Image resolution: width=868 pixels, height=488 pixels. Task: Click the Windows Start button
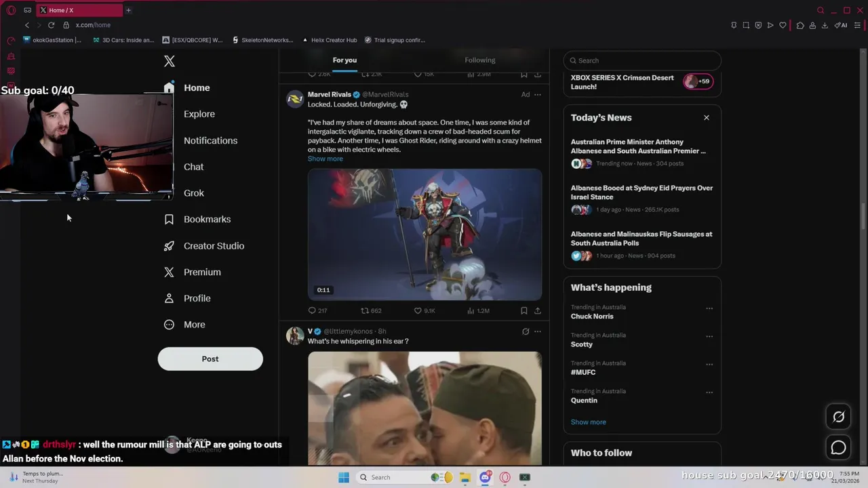[x=344, y=477]
